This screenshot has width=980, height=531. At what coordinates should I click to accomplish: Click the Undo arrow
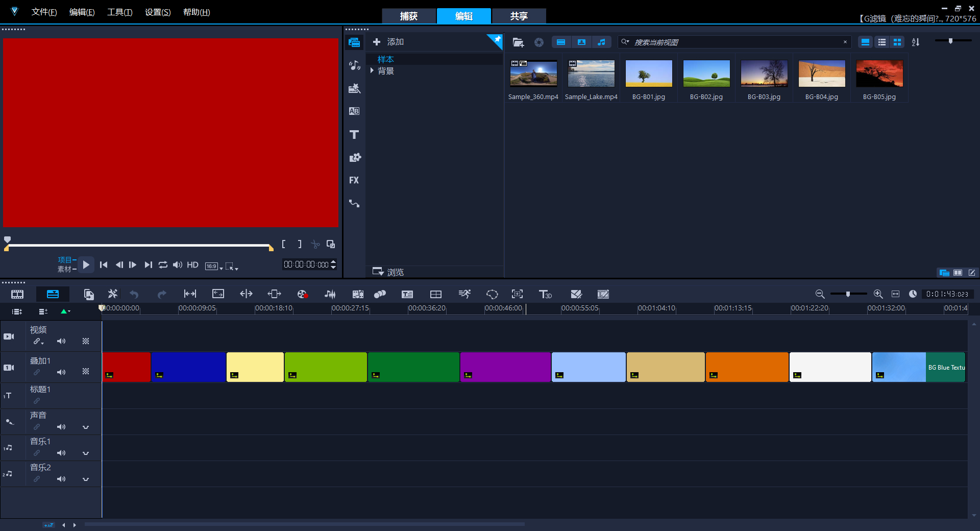tap(134, 294)
